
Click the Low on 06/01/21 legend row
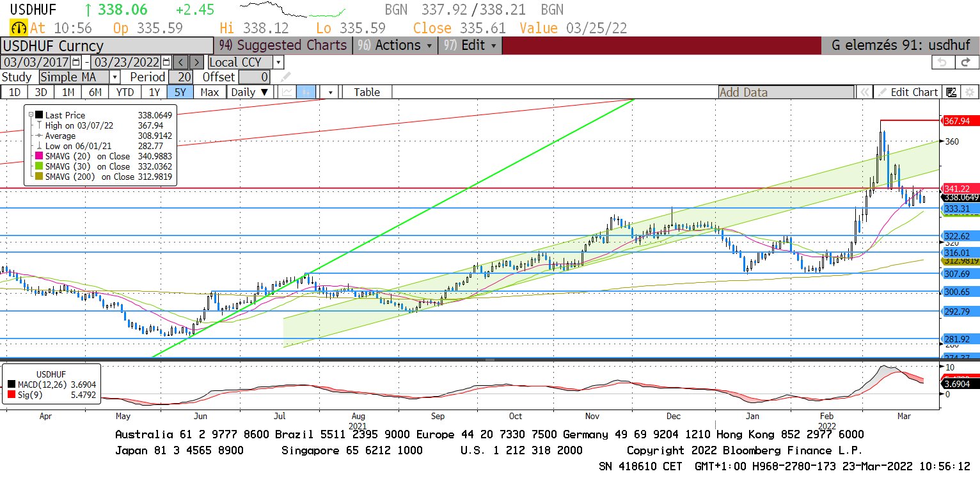click(x=104, y=146)
